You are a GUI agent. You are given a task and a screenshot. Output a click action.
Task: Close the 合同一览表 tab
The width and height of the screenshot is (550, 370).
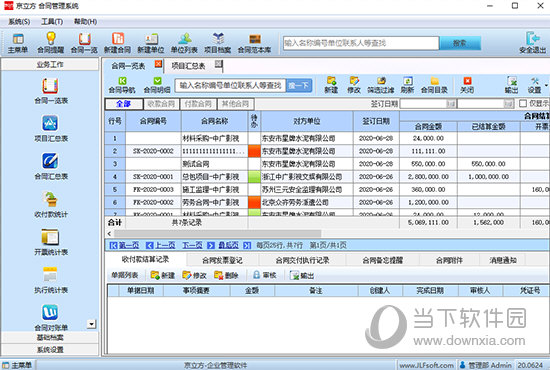(158, 63)
